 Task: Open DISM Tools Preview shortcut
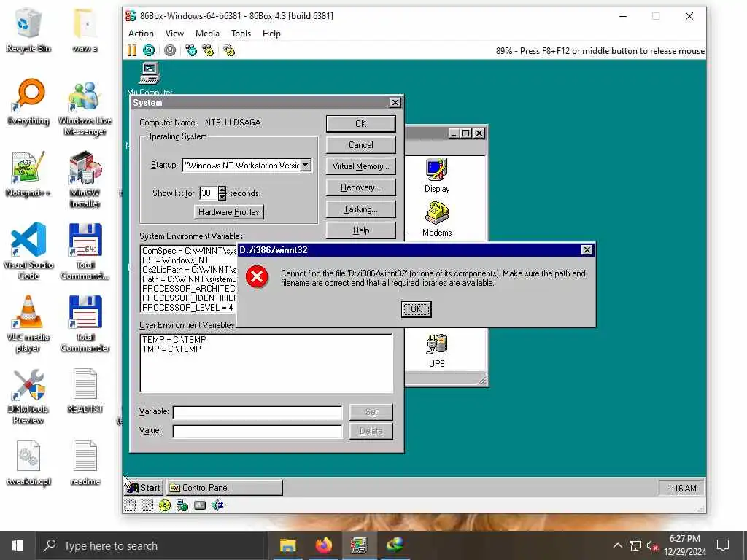coord(28,397)
